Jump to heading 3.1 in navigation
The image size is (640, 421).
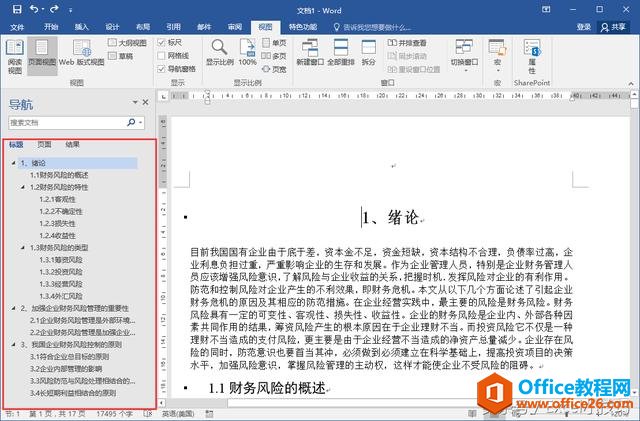[x=69, y=356]
